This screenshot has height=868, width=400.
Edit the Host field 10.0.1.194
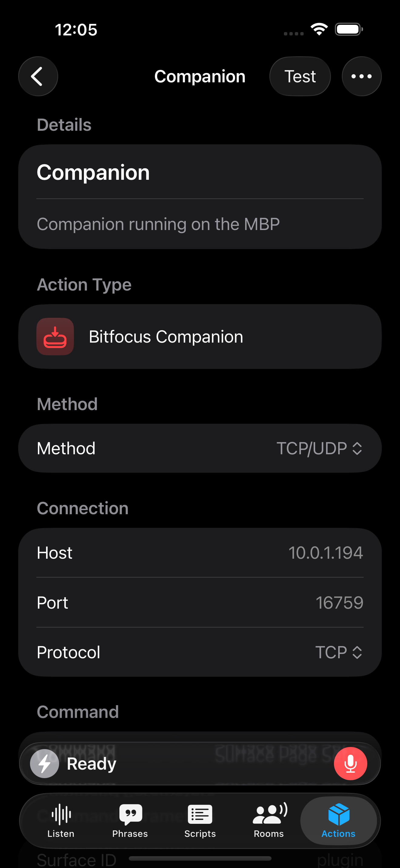325,553
